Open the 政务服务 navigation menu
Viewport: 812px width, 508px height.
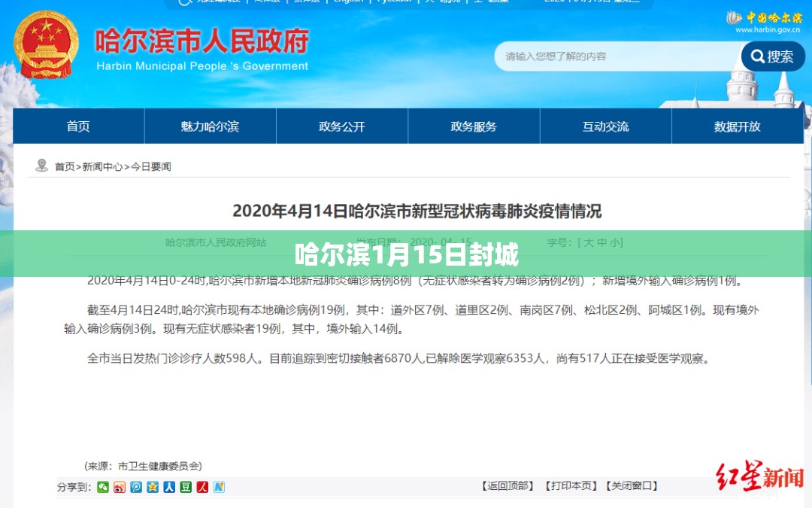click(x=474, y=126)
